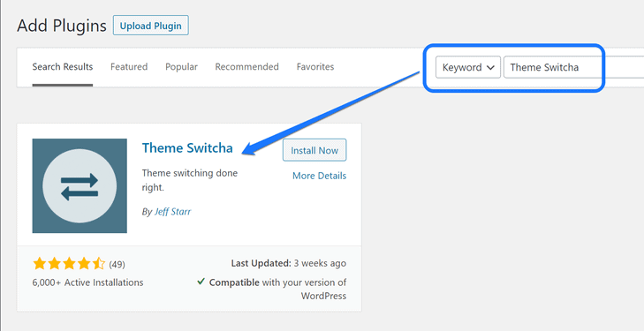Viewport: 644px width, 331px height.
Task: Click the first gold rating star
Action: click(x=40, y=263)
